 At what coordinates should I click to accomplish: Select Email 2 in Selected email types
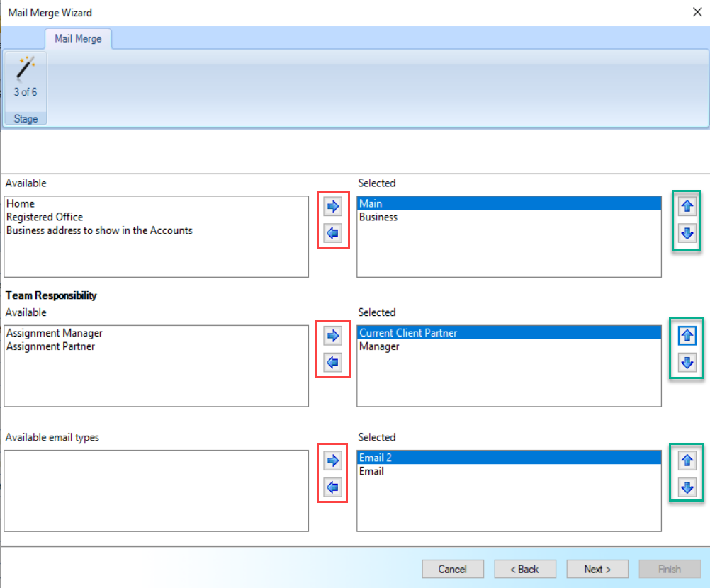(509, 458)
